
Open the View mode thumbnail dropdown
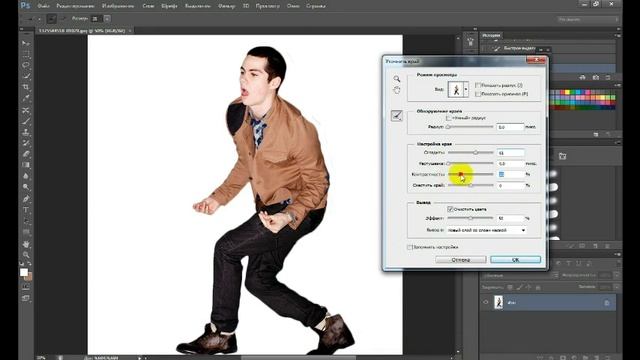tap(466, 89)
